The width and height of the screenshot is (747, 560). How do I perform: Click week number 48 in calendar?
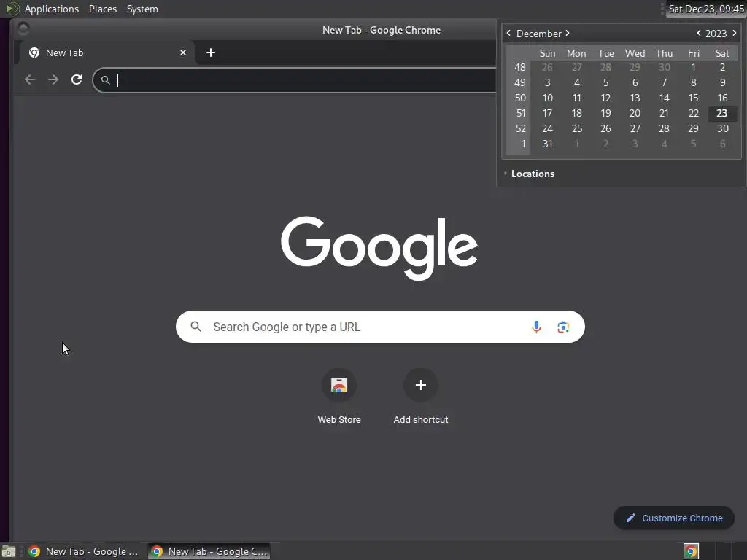pyautogui.click(x=520, y=68)
